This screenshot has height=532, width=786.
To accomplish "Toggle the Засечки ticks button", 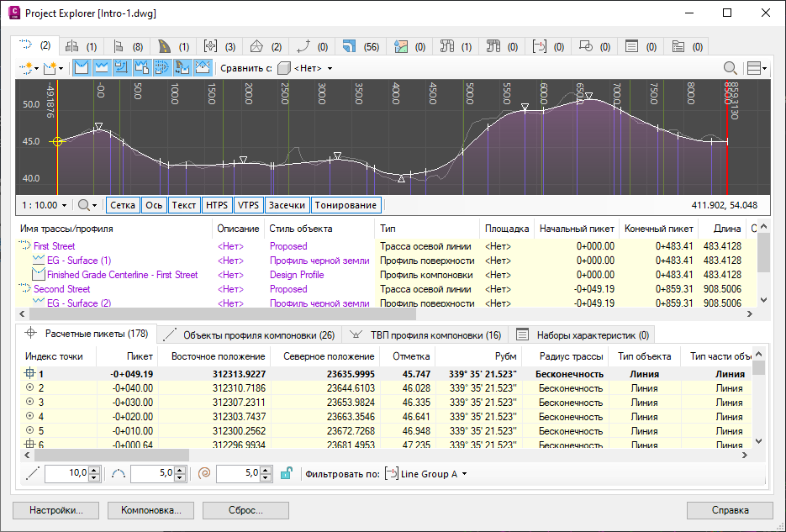I will click(287, 205).
